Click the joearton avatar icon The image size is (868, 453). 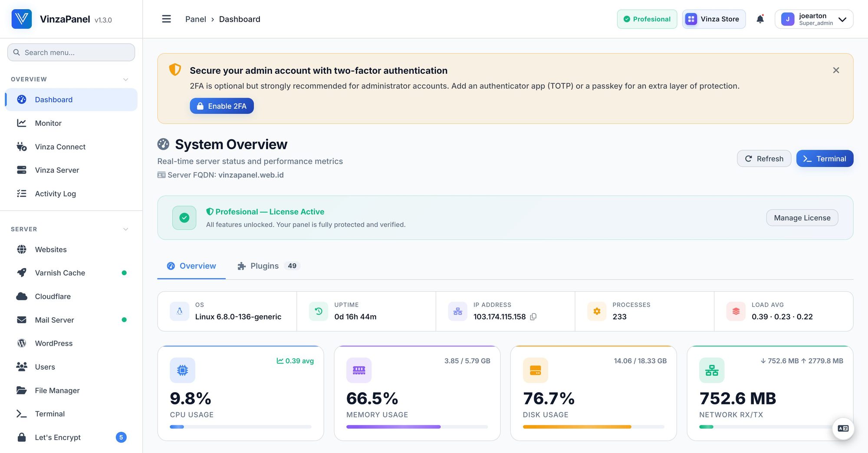(788, 19)
